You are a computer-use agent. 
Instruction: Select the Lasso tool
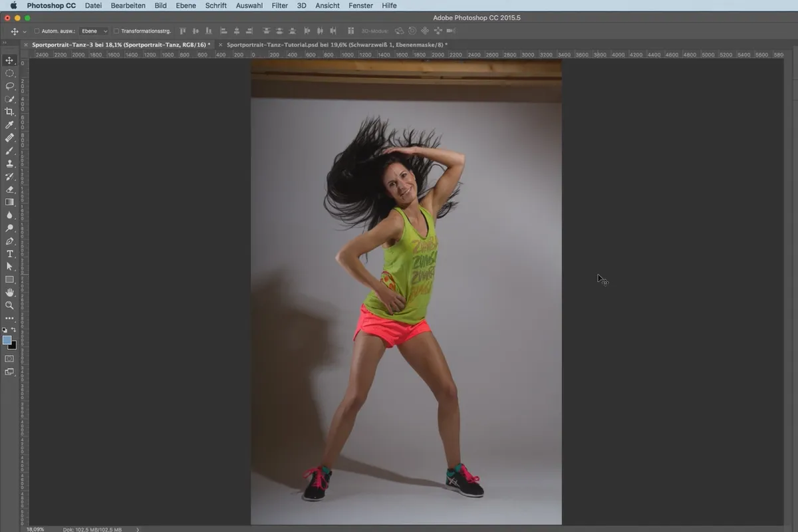[x=9, y=86]
